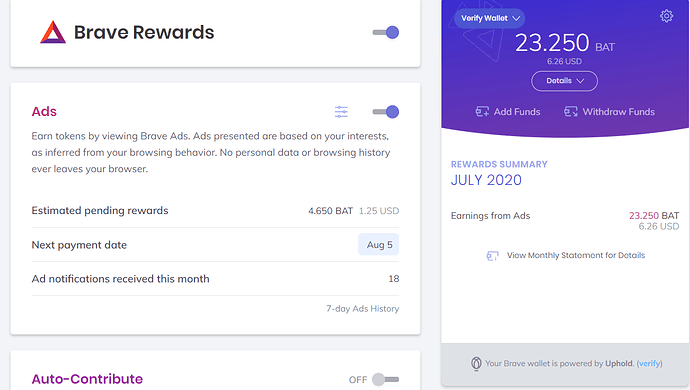
Task: Click the Uphold verify link
Action: pos(649,364)
